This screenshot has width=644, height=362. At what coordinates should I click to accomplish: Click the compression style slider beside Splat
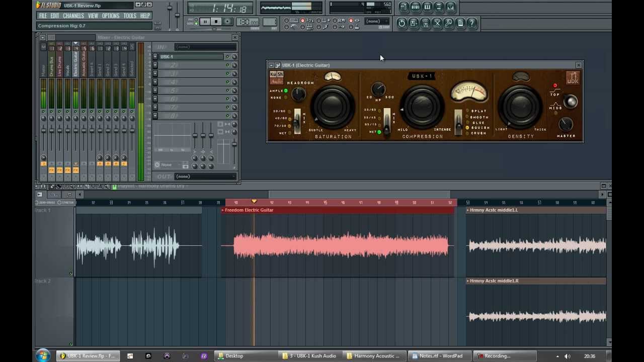point(458,122)
